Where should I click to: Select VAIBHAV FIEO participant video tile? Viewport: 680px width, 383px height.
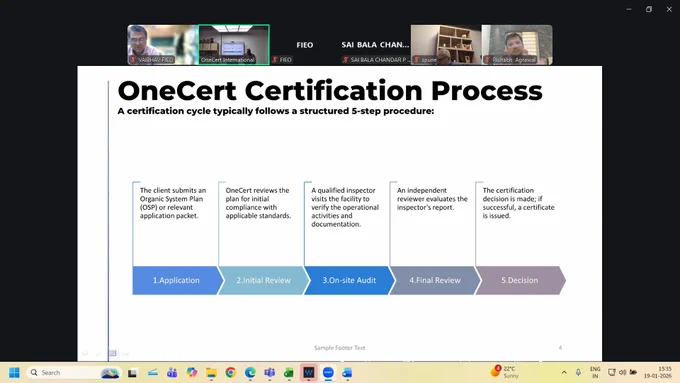163,45
